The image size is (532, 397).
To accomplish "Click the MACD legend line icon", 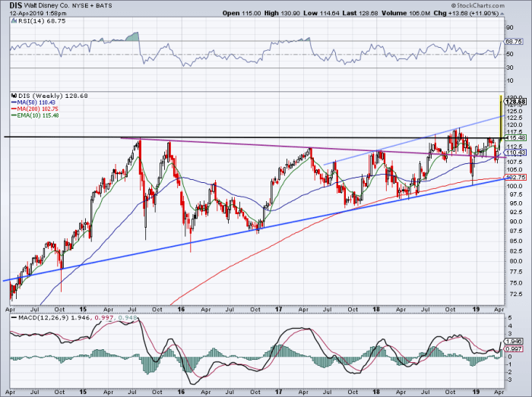I will point(14,318).
